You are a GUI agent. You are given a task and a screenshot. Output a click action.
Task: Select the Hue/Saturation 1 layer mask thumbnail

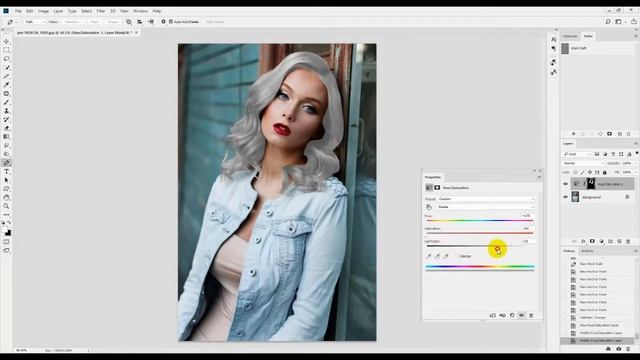(x=591, y=184)
